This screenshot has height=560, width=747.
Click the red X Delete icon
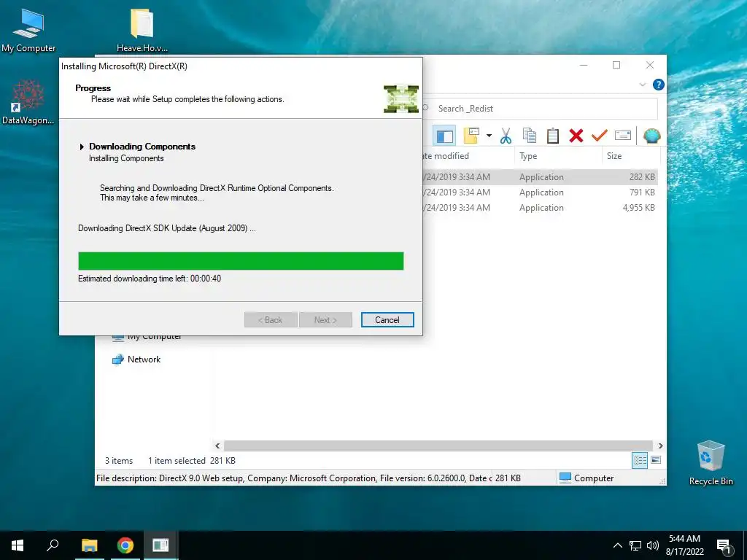click(576, 136)
